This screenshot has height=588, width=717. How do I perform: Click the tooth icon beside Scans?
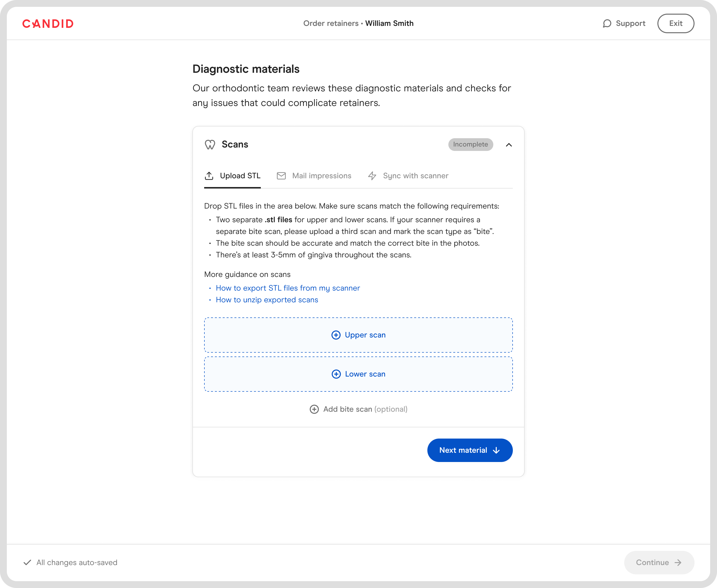210,145
